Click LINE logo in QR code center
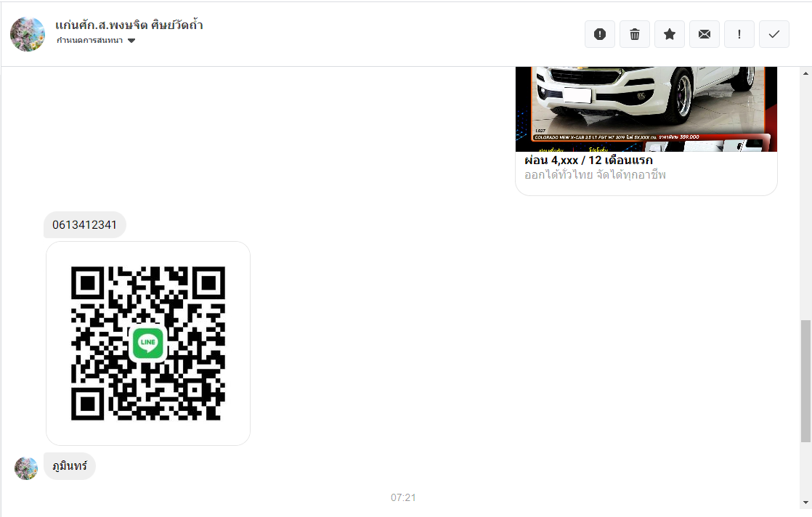The height and width of the screenshot is (517, 812). [148, 343]
